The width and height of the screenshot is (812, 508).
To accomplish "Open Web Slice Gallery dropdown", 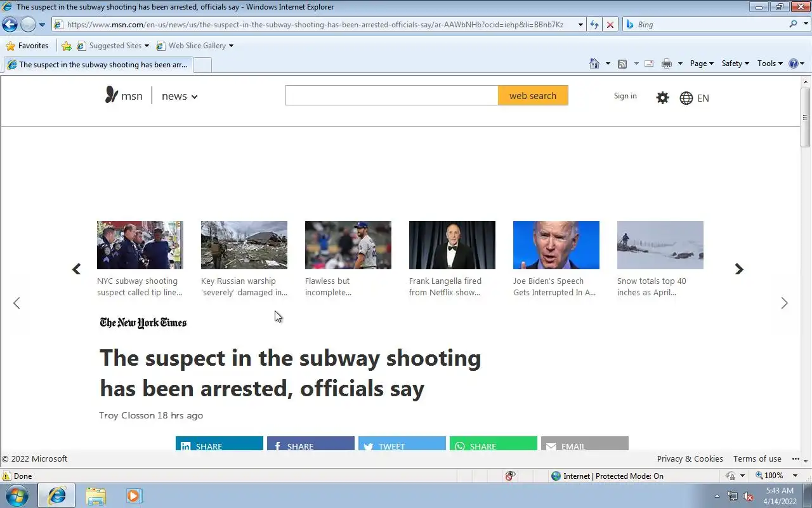I will point(195,46).
